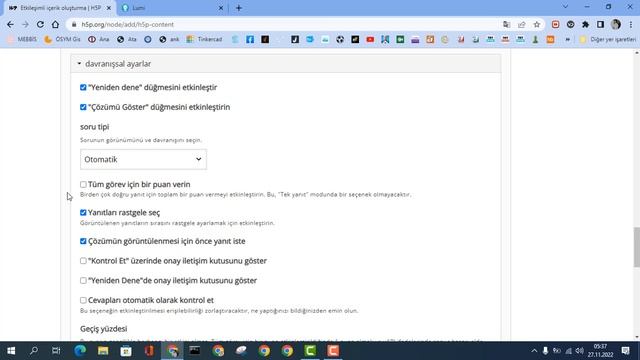Show more bookmarks with the chevron
Image resolution: width=640 pixels, height=360 pixels.
(x=567, y=40)
